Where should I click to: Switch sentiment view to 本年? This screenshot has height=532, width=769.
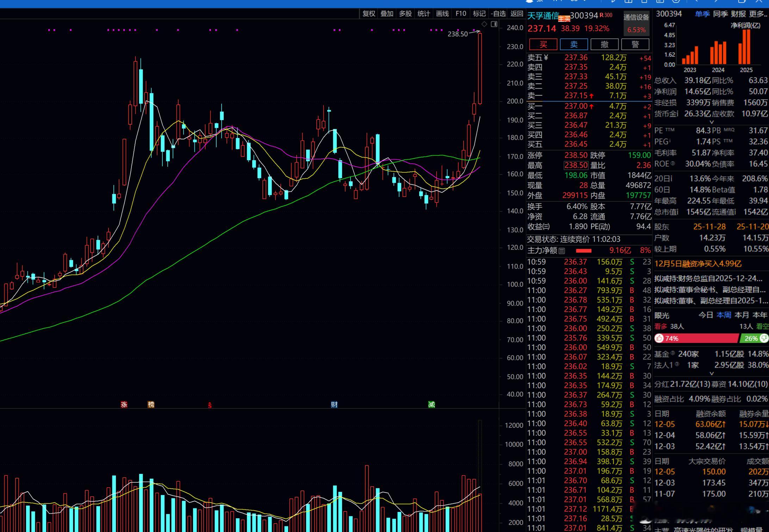click(x=759, y=315)
